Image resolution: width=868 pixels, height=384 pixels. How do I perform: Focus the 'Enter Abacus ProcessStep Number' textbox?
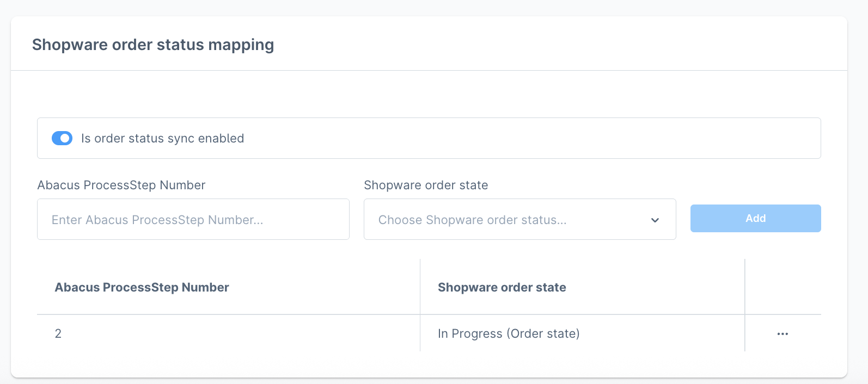(193, 219)
